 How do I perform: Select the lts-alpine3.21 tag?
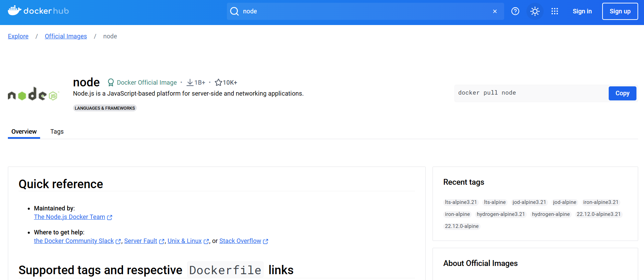pos(461,202)
